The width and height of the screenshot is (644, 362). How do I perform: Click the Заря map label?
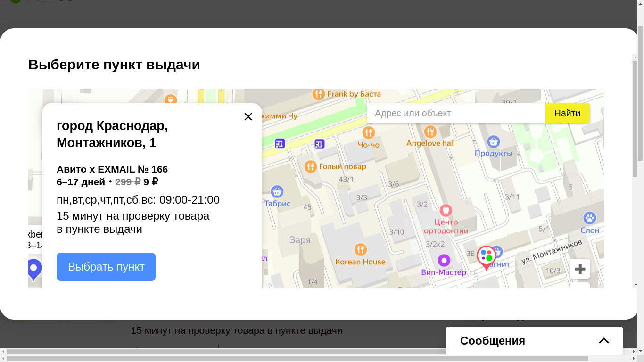(300, 240)
